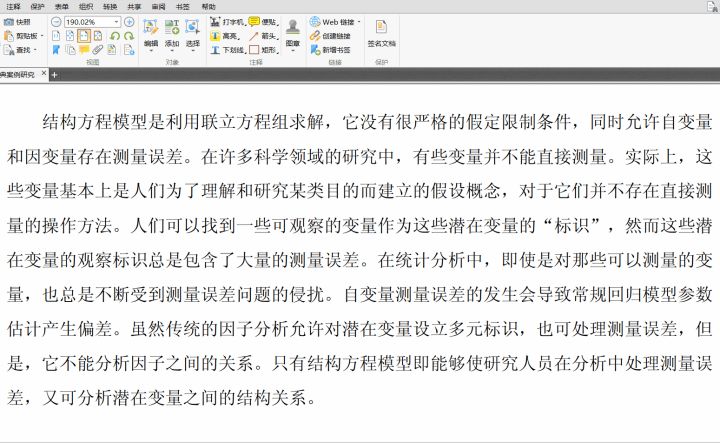Viewport: 720px width, 443px height.
Task: Open the 帮助 ribbon tab
Action: coord(208,6)
